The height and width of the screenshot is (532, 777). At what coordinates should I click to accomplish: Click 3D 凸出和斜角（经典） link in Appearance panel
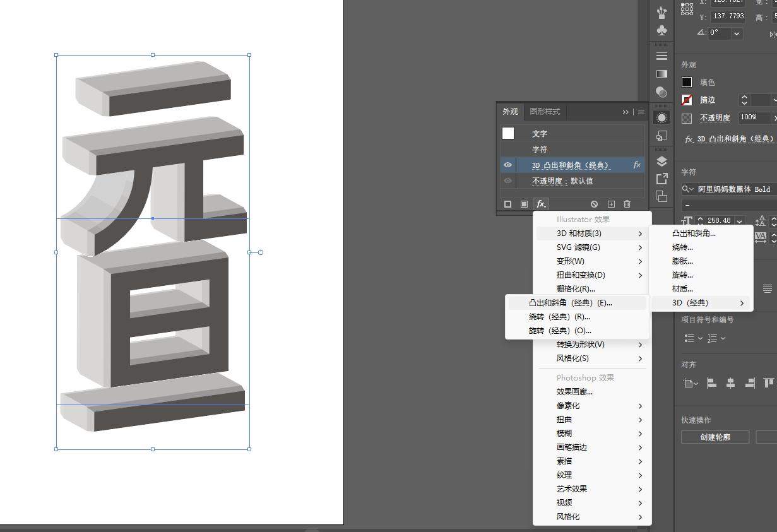point(571,165)
